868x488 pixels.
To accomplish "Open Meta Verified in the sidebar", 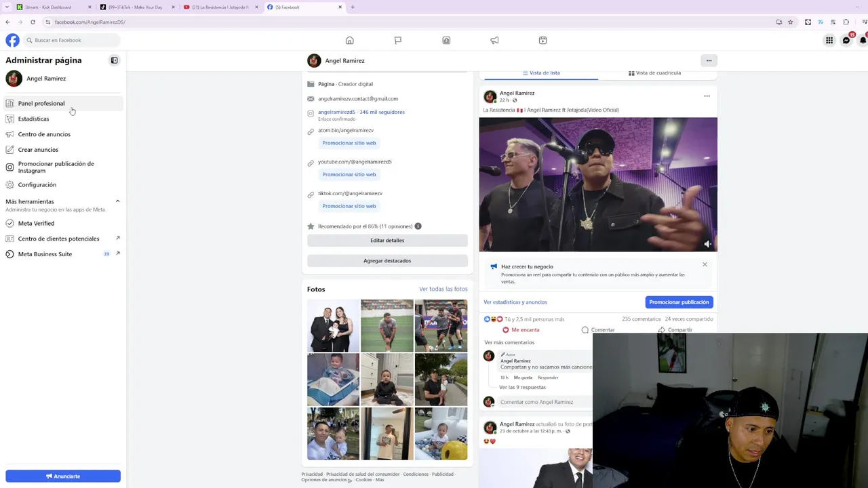I will pyautogui.click(x=63, y=223).
